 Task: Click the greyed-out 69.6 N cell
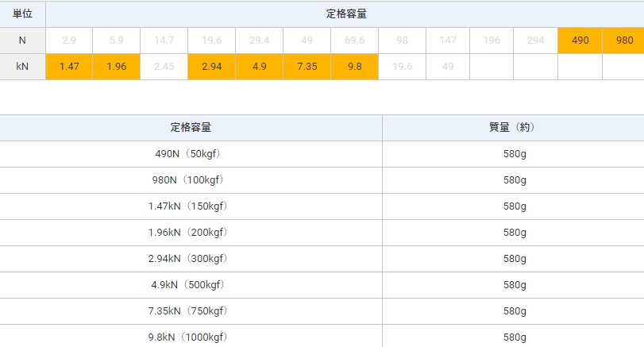pyautogui.click(x=354, y=40)
